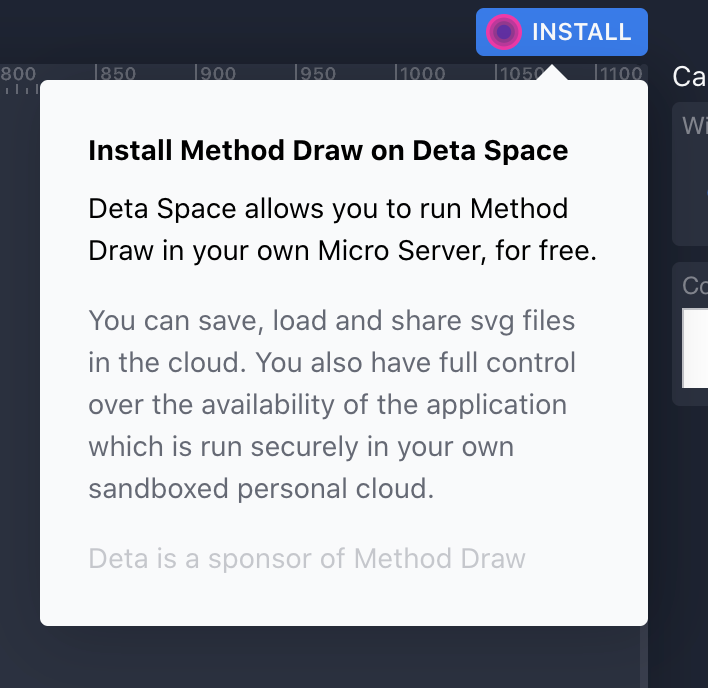708x688 pixels.
Task: Click ruler mark 950
Action: coord(317,73)
